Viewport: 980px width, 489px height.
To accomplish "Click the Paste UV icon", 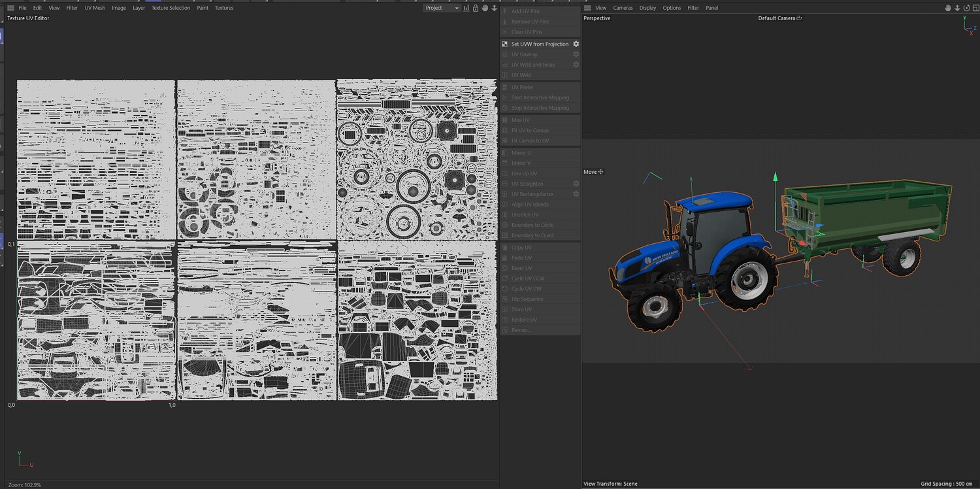I will coord(505,258).
